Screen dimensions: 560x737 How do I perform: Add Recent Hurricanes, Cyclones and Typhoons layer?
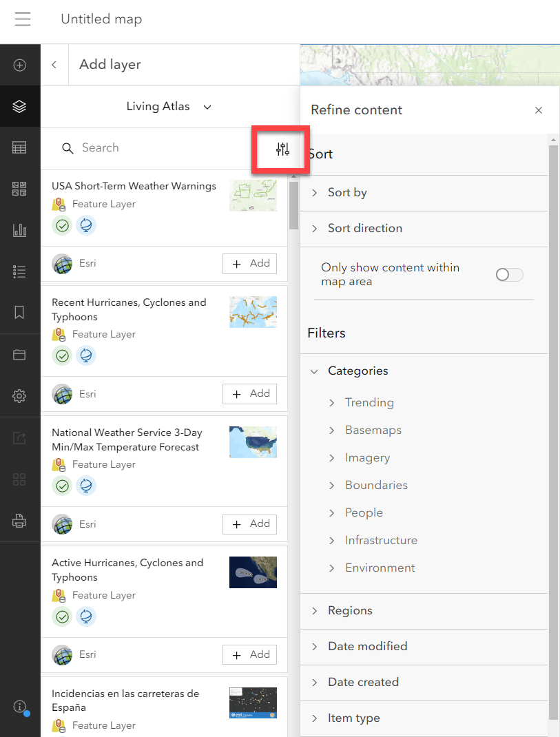249,394
